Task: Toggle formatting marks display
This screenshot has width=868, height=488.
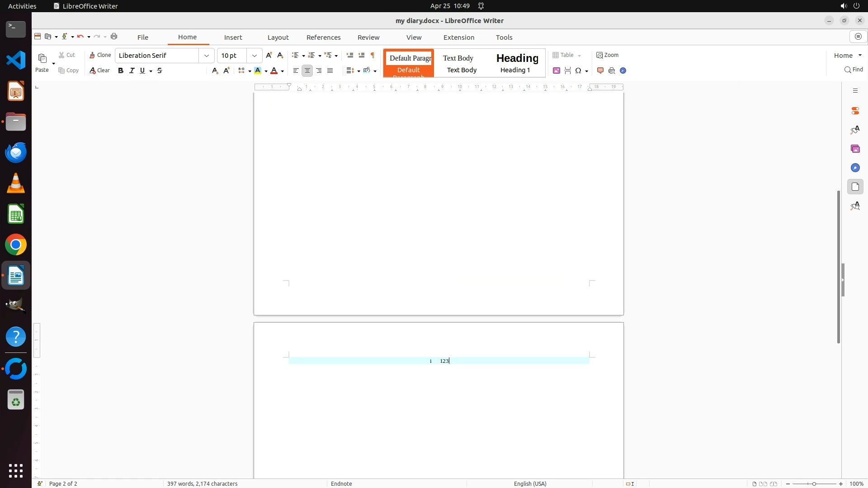Action: [373, 55]
